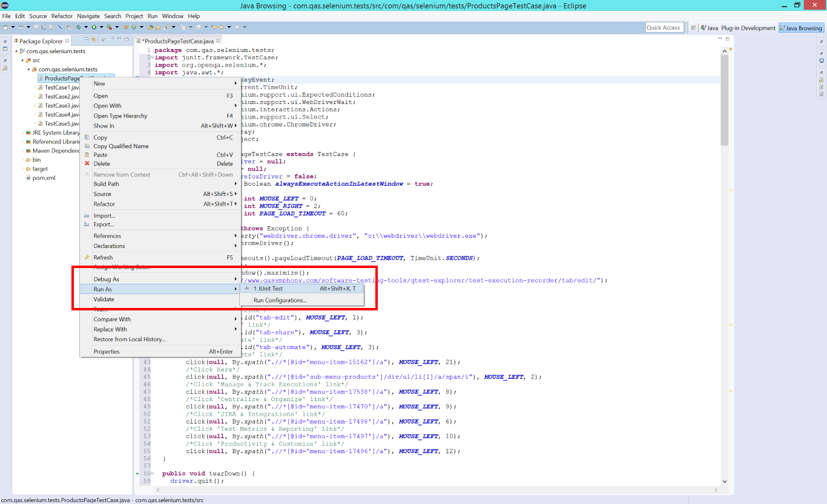
Task: Click the Debug bug toolbar icon
Action: [x=78, y=27]
